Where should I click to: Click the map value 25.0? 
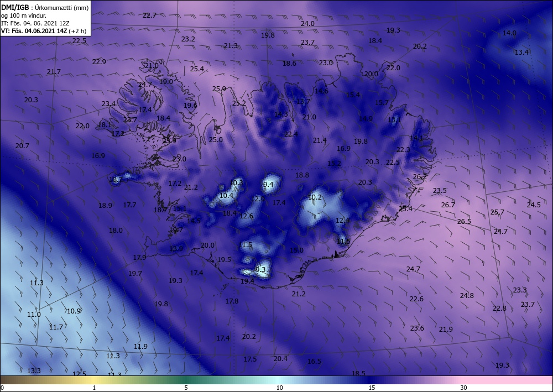216,139
